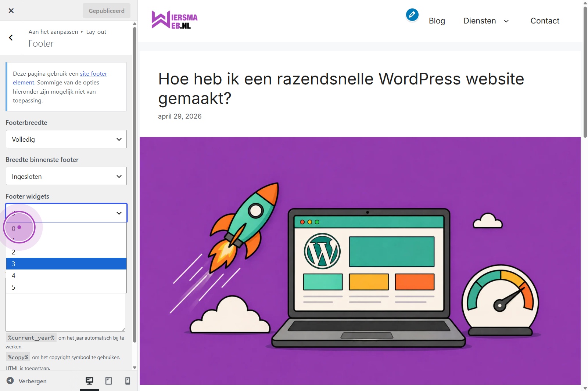
Task: Click the Verbergen collapse arrow icon
Action: pos(10,381)
